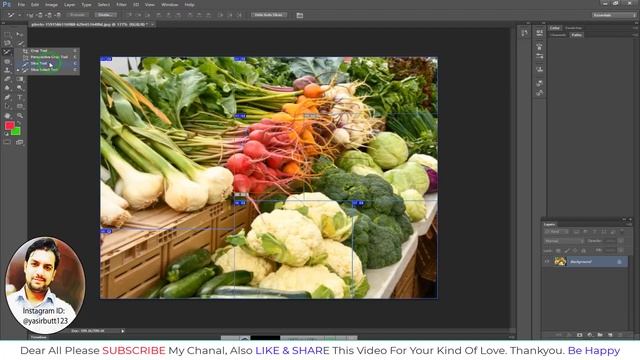This screenshot has width=640, height=360.
Task: Select the Rectangle shape tool
Action: coord(20,106)
